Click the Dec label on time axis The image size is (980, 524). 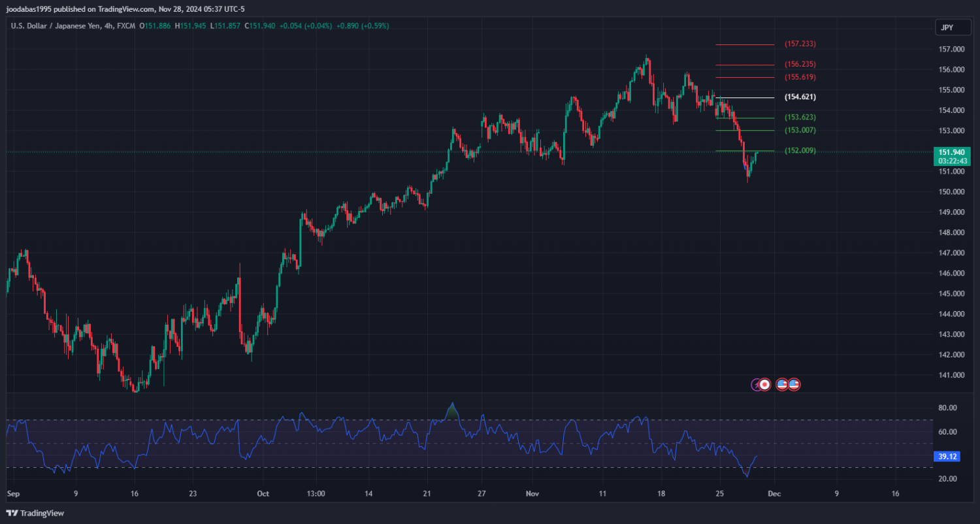[773, 494]
